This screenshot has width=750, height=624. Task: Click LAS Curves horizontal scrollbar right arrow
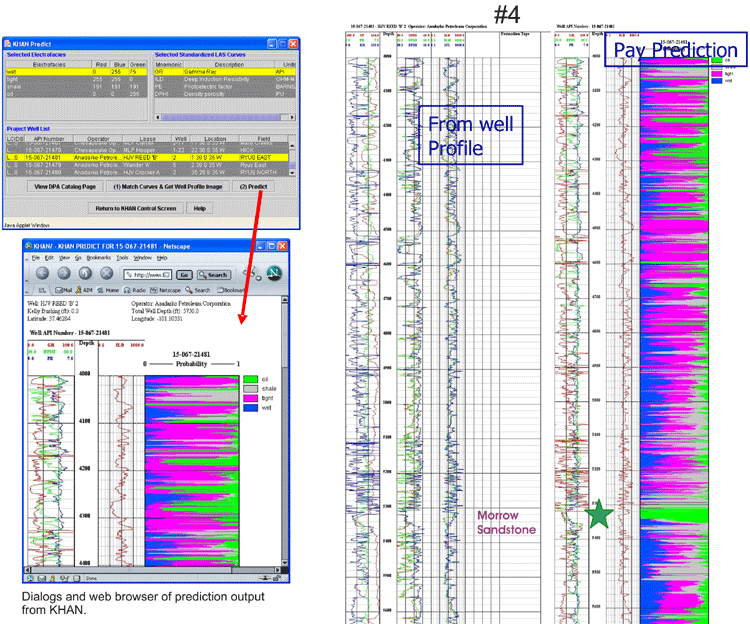292,117
